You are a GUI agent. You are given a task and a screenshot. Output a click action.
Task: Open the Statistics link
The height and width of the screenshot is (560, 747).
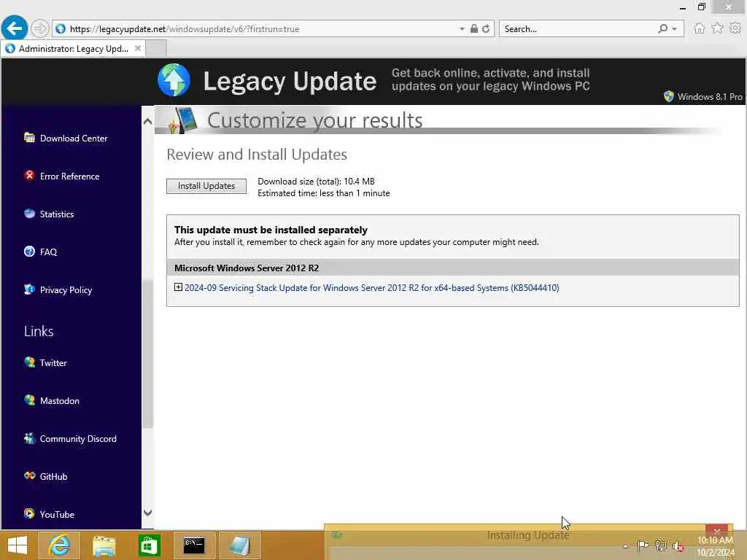click(x=57, y=214)
